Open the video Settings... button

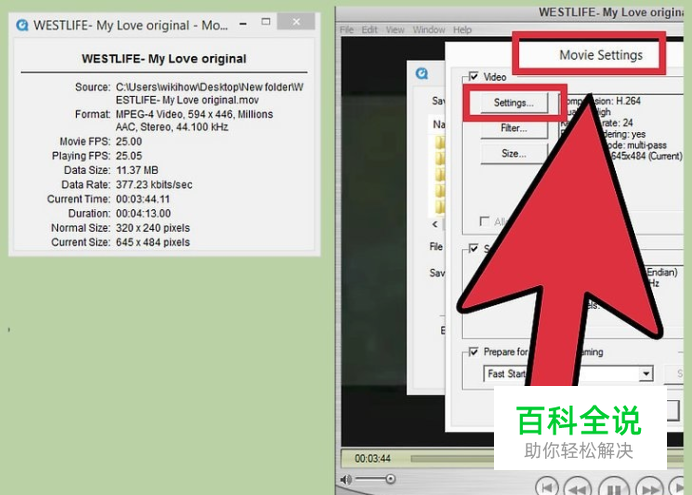point(514,103)
